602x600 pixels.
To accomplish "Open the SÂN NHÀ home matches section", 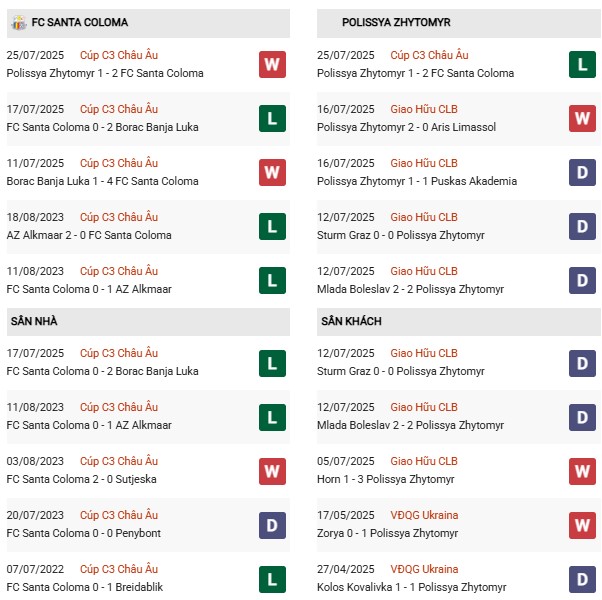I will click(x=33, y=321).
